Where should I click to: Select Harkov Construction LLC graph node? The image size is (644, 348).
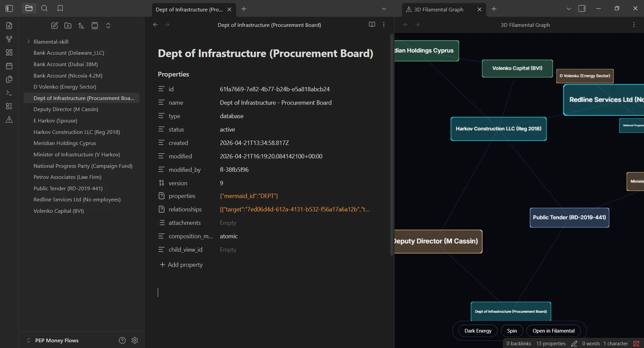coord(498,129)
